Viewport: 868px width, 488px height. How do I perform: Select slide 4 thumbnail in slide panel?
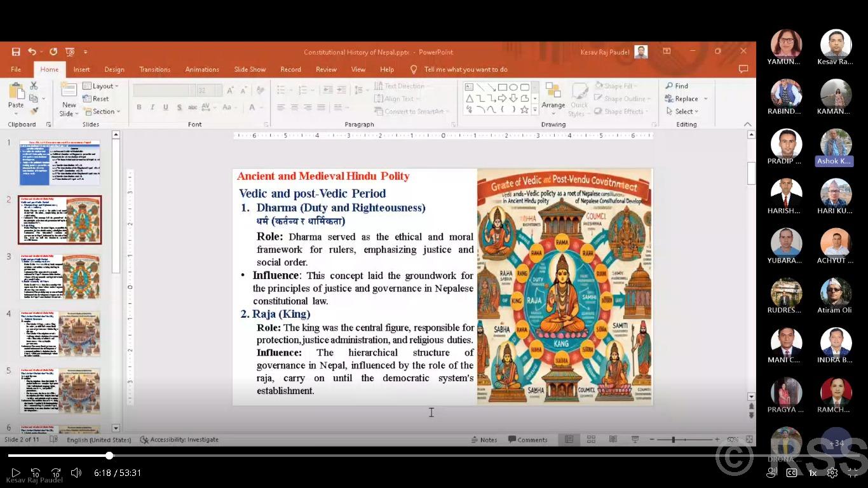click(60, 334)
